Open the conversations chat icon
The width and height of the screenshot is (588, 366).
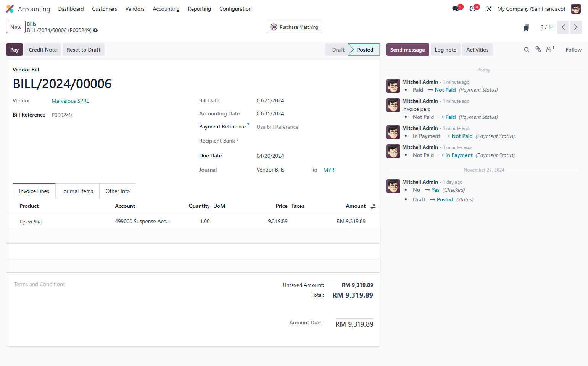[456, 9]
